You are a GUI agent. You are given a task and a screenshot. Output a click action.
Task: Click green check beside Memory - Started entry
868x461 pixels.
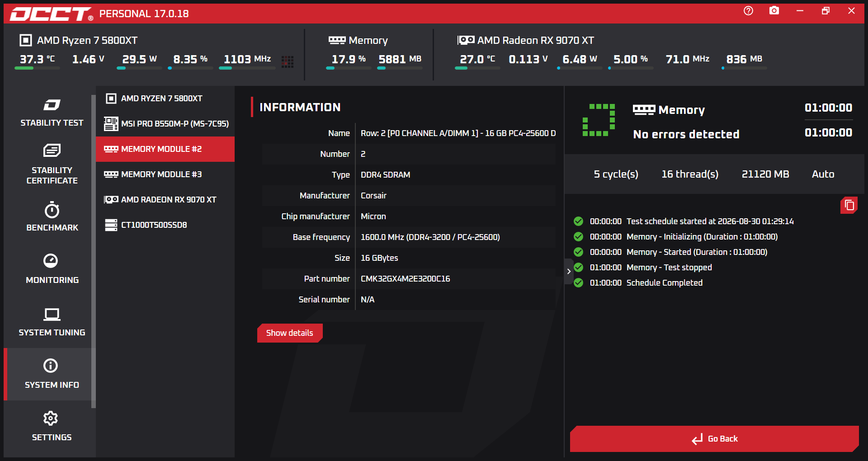pyautogui.click(x=578, y=252)
